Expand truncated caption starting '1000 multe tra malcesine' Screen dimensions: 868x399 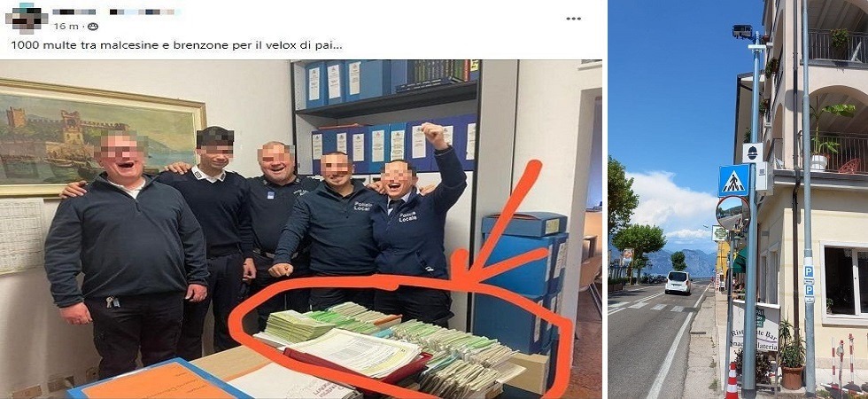coord(176,45)
